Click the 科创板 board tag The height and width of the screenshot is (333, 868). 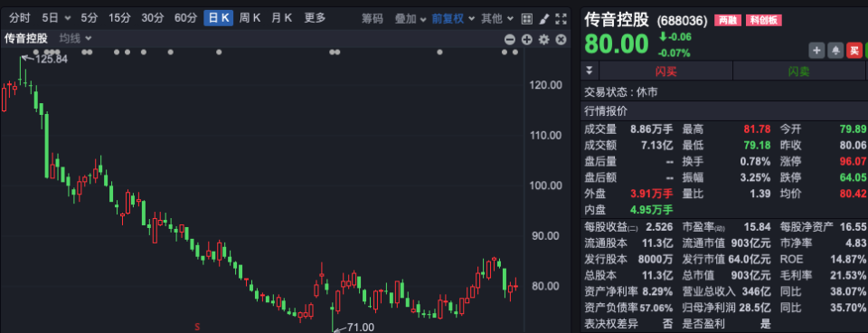(x=763, y=21)
